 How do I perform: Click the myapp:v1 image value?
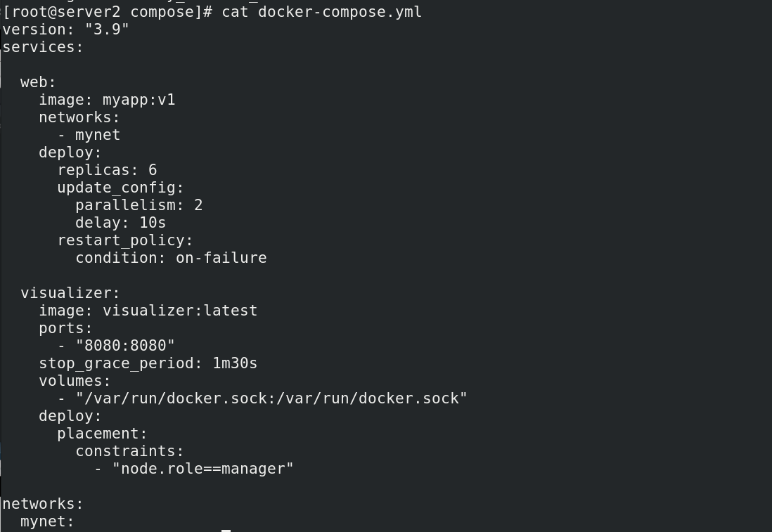coord(139,100)
